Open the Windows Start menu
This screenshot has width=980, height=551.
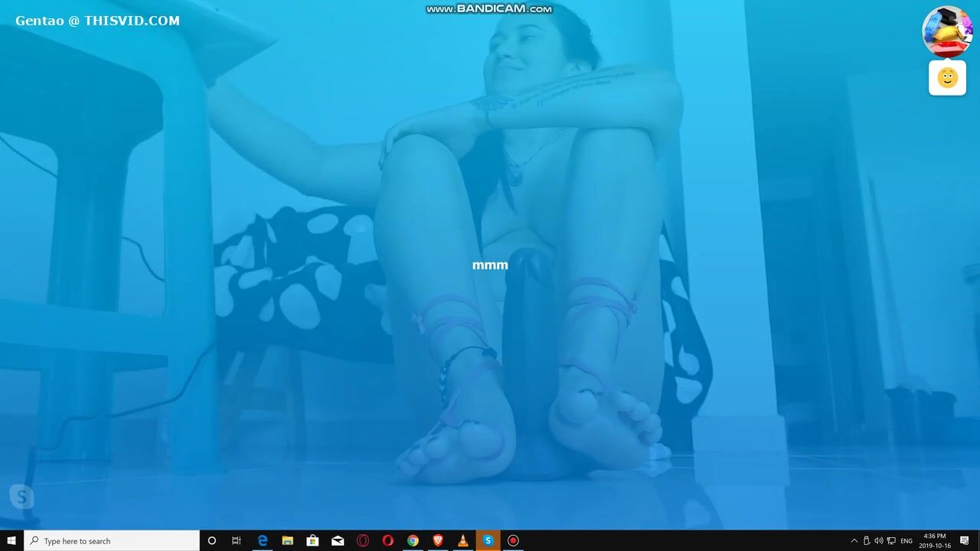click(x=11, y=540)
